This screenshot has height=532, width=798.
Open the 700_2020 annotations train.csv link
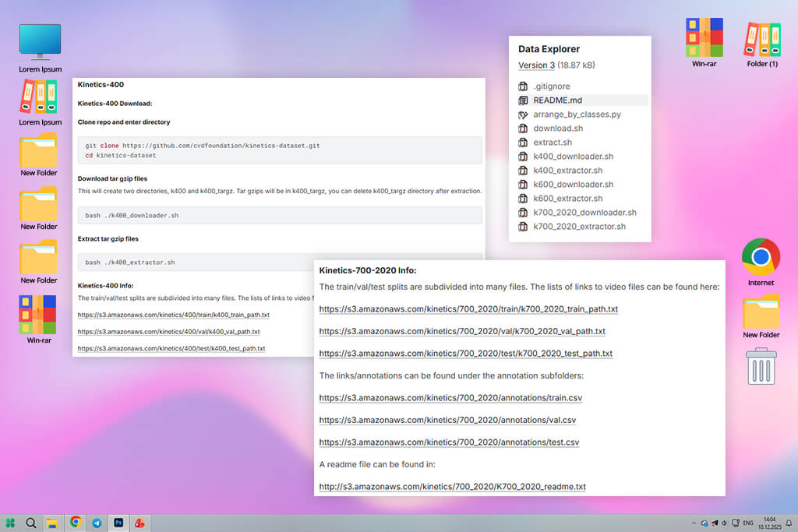point(450,398)
